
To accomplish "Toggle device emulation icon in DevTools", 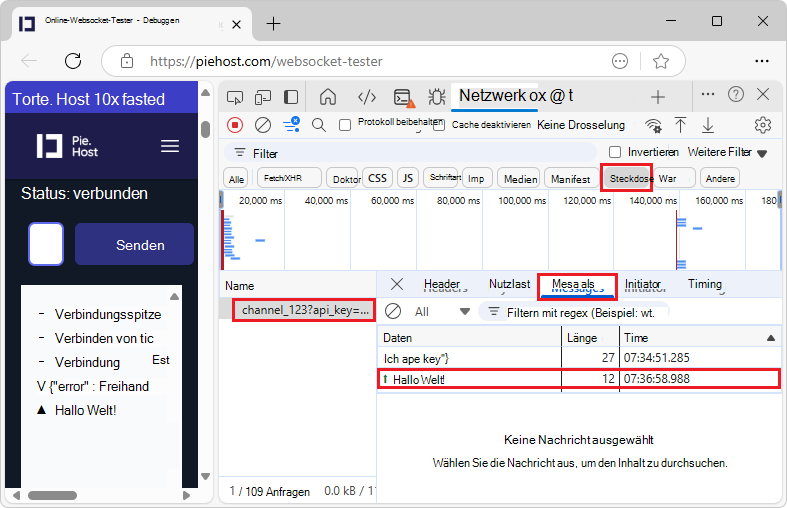I will point(263,97).
